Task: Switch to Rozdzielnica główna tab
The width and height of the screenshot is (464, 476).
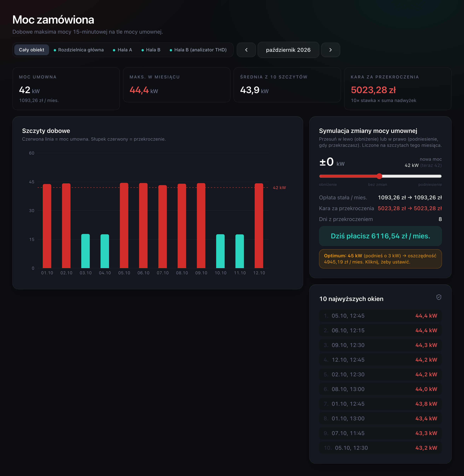Action: pos(79,50)
